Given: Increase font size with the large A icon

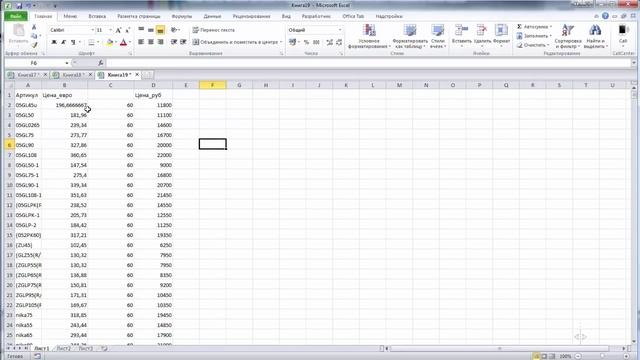Looking at the screenshot, I should tap(118, 30).
